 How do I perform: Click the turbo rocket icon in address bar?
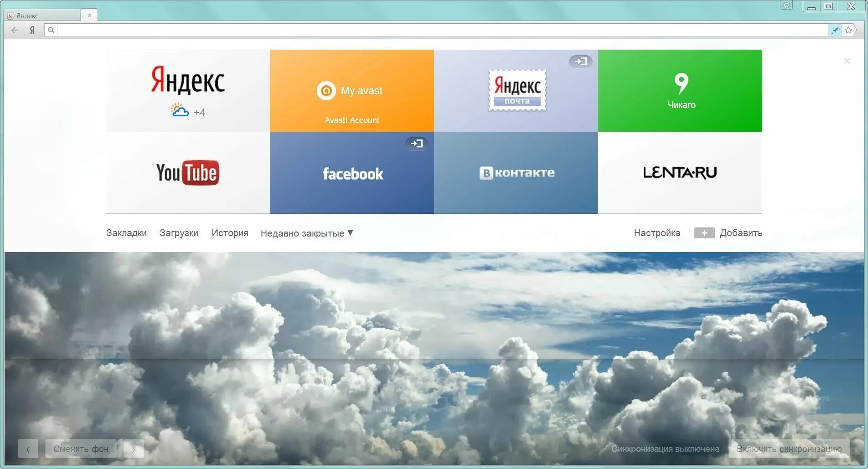[835, 30]
